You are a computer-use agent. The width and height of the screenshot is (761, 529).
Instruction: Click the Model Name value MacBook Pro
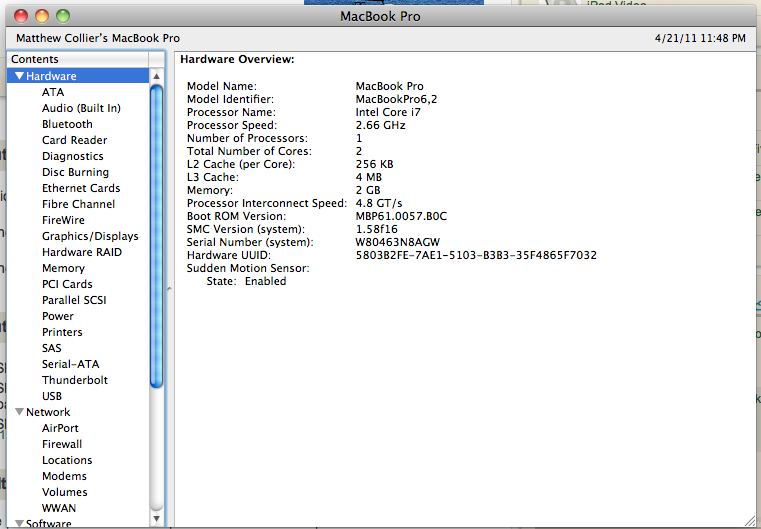click(x=389, y=86)
